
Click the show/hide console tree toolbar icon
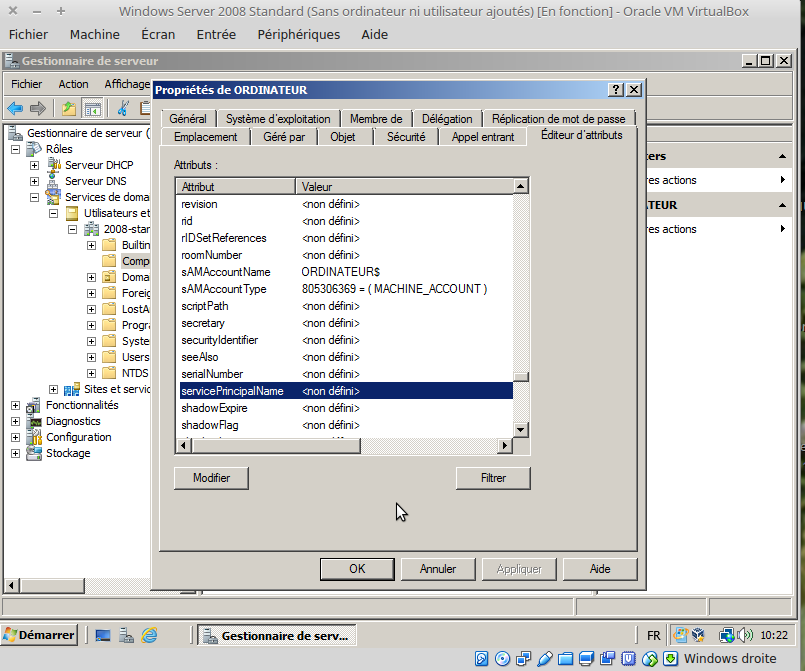pos(92,108)
